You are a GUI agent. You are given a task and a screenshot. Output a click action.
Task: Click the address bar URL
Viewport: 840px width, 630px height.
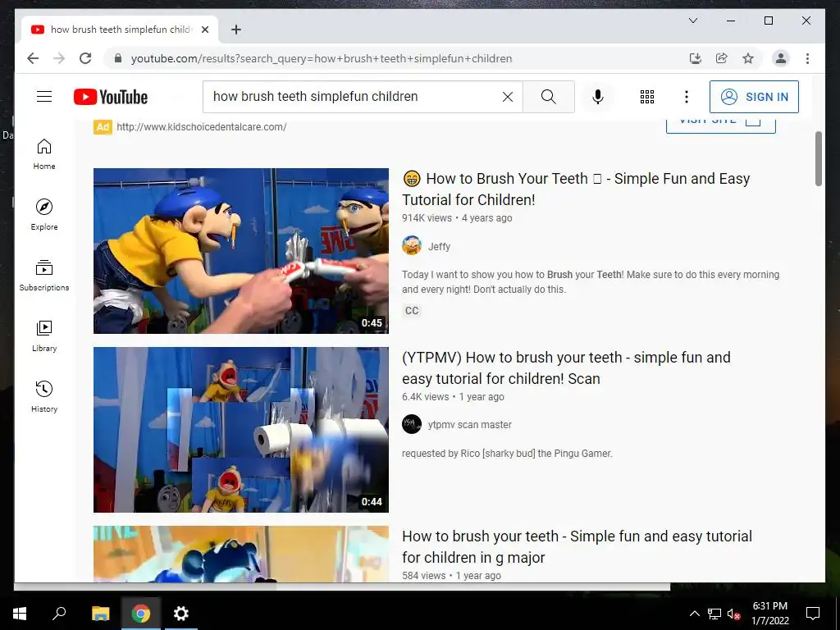(322, 58)
